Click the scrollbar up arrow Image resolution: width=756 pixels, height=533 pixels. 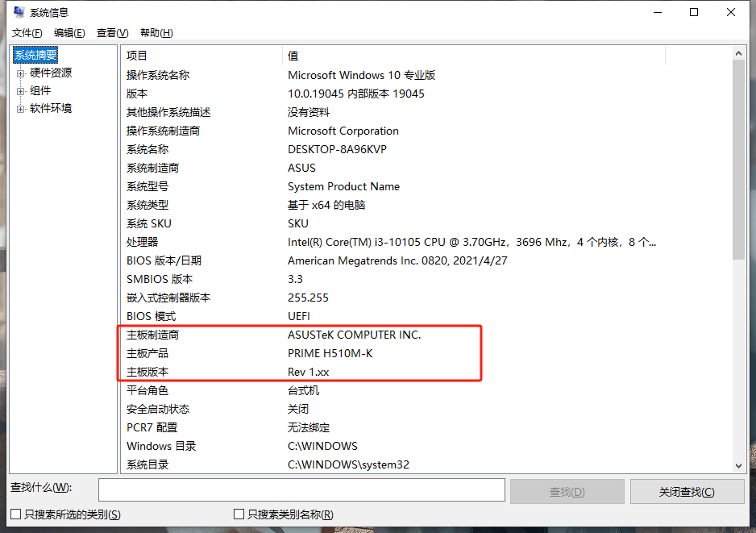click(x=738, y=53)
